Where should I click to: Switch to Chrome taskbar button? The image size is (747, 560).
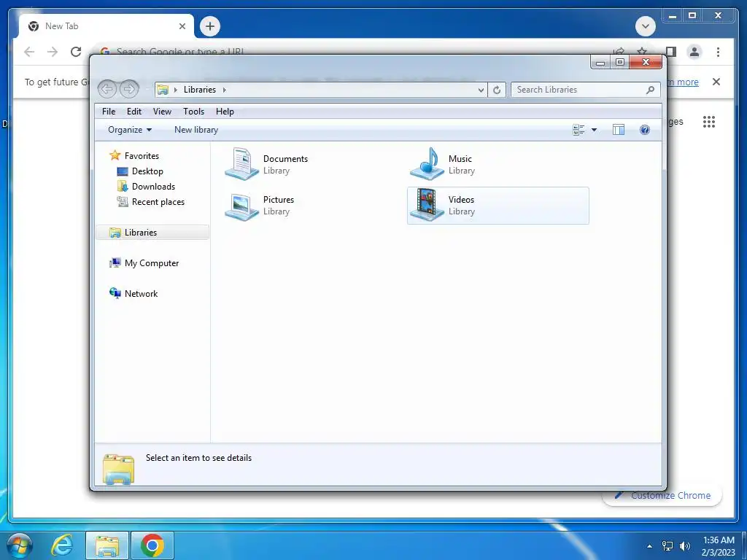(152, 545)
